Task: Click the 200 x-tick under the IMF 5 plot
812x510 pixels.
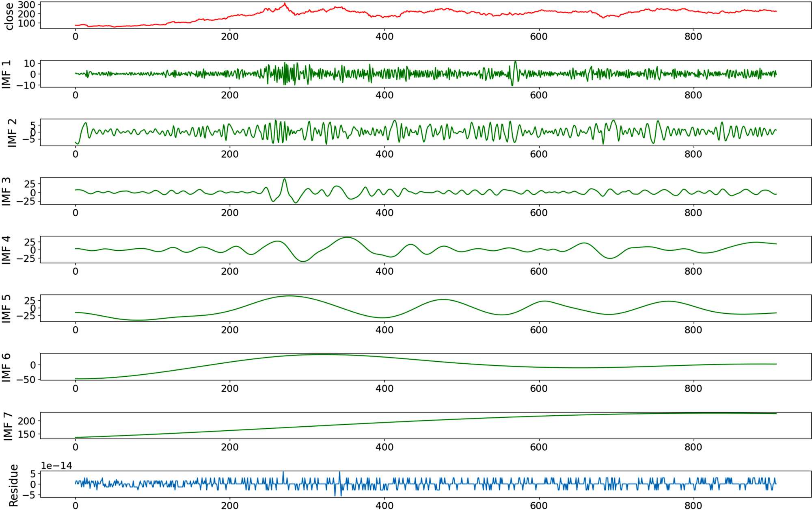Action: pyautogui.click(x=230, y=330)
